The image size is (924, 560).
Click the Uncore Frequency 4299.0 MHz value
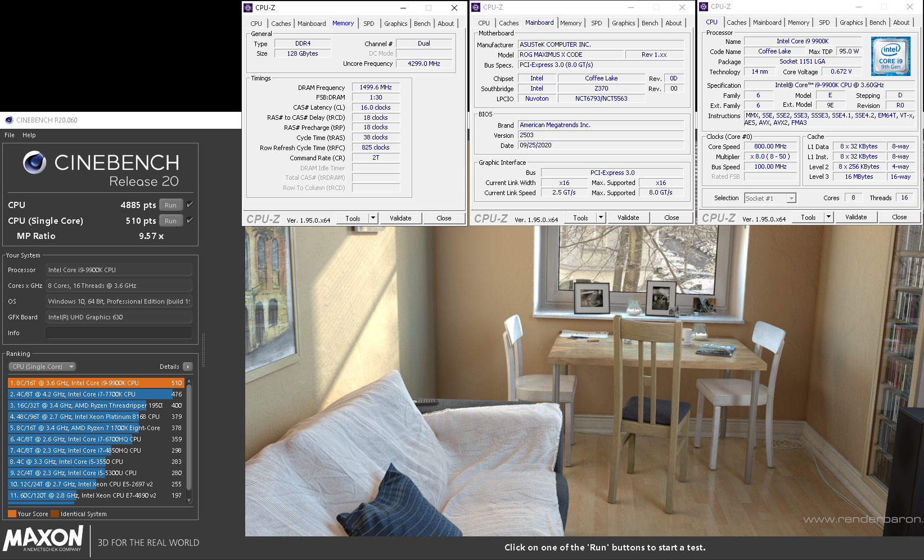(x=424, y=64)
